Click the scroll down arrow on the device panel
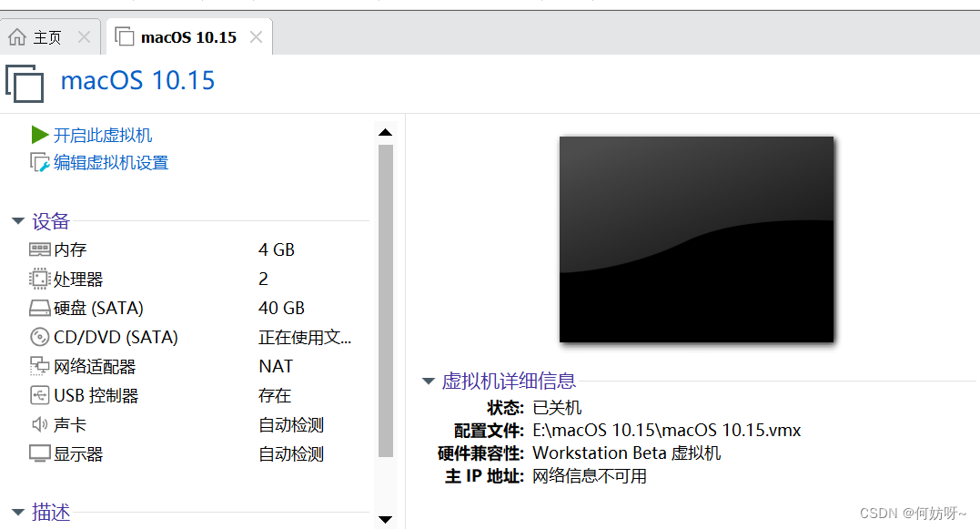The width and height of the screenshot is (980, 529). [x=386, y=519]
